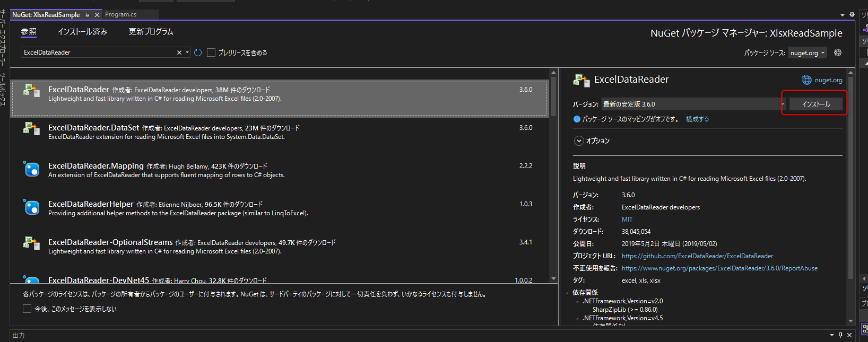Open the Server Explorer side tab
Viewport: 868px width, 342px height.
click(3, 39)
